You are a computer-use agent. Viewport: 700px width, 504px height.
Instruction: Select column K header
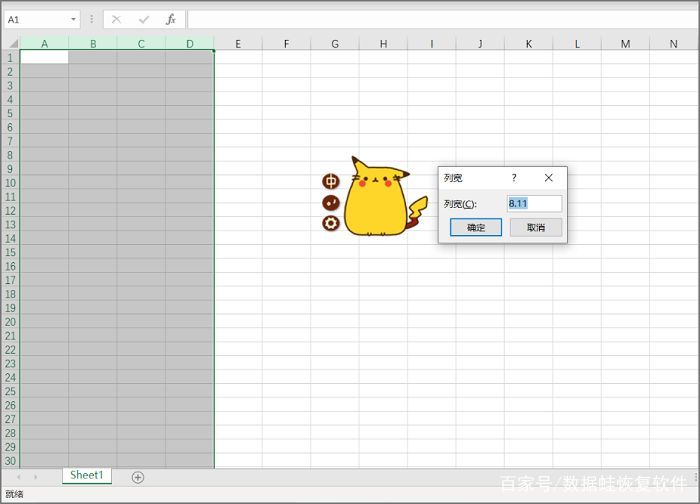click(x=529, y=43)
